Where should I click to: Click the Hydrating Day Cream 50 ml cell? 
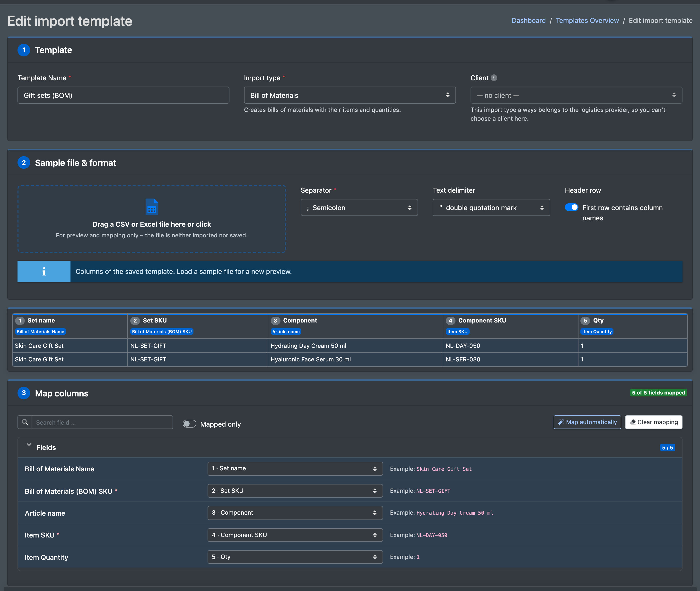pyautogui.click(x=356, y=345)
